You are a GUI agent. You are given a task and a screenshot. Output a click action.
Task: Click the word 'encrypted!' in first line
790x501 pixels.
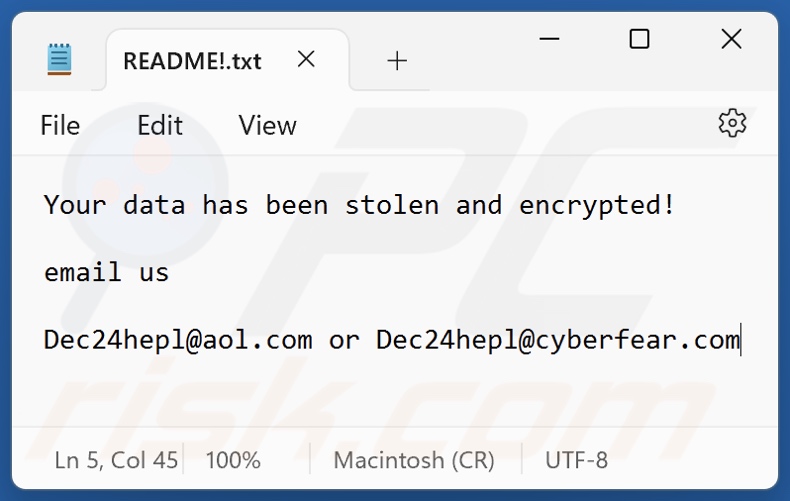597,205
